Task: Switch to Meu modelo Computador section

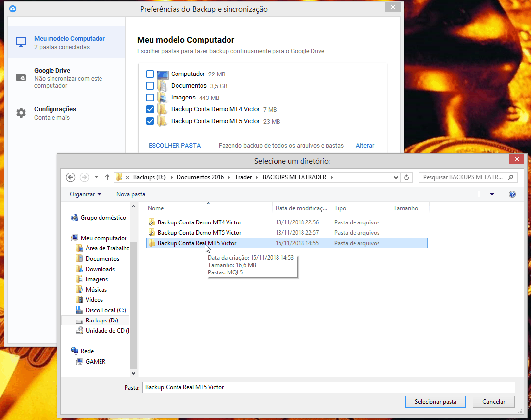Action: pos(66,42)
